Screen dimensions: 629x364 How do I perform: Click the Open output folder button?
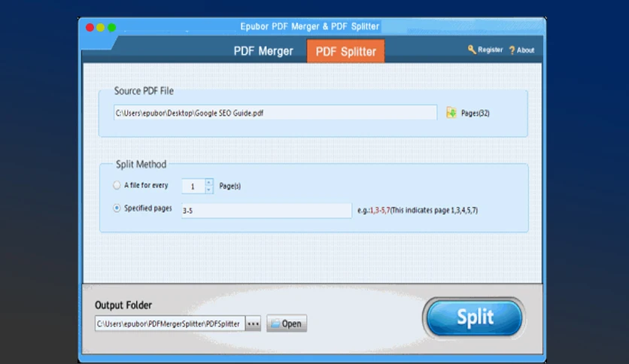(x=287, y=323)
